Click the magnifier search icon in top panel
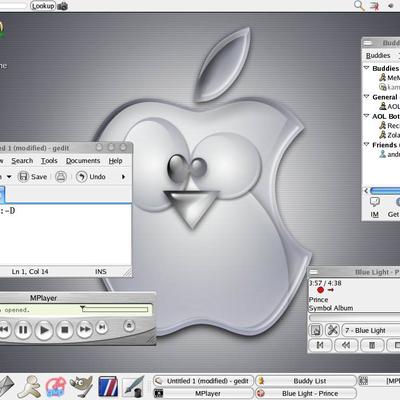Image resolution: width=400 pixels, height=400 pixels. pyautogui.click(x=359, y=5)
